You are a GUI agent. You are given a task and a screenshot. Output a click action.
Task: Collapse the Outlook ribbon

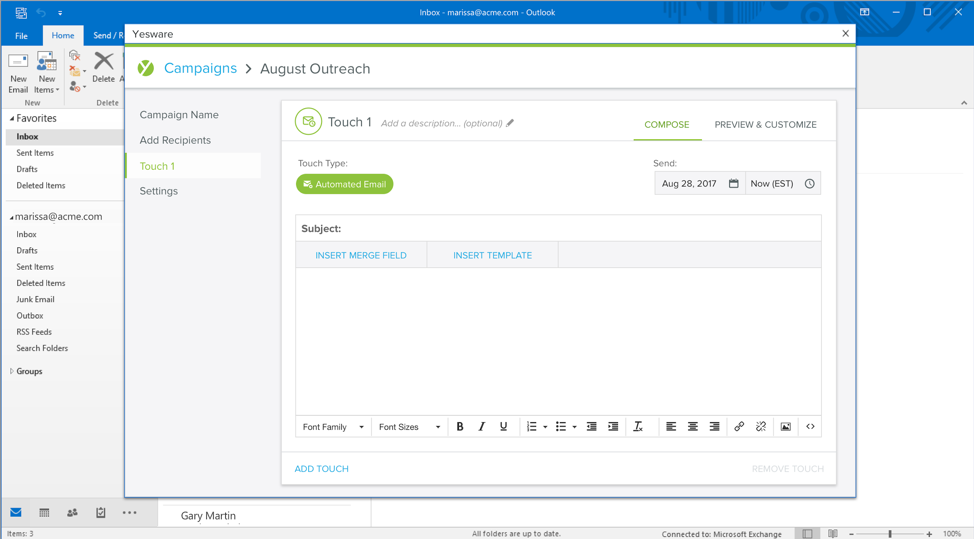point(963,103)
